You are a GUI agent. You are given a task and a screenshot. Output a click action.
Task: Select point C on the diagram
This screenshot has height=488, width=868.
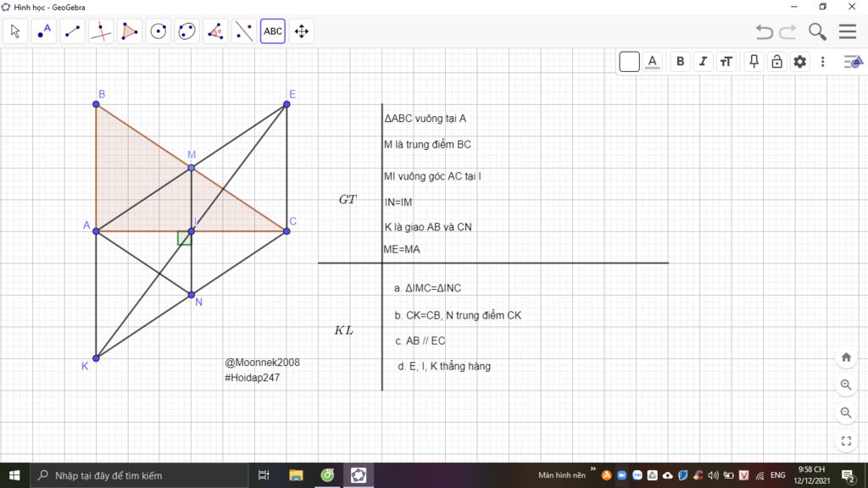click(x=287, y=231)
